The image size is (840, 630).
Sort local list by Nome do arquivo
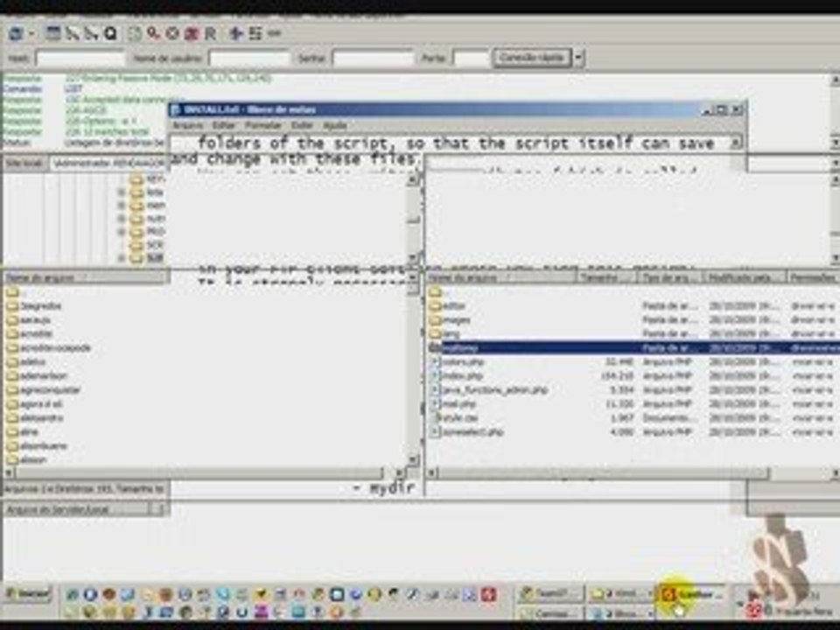coord(85,277)
